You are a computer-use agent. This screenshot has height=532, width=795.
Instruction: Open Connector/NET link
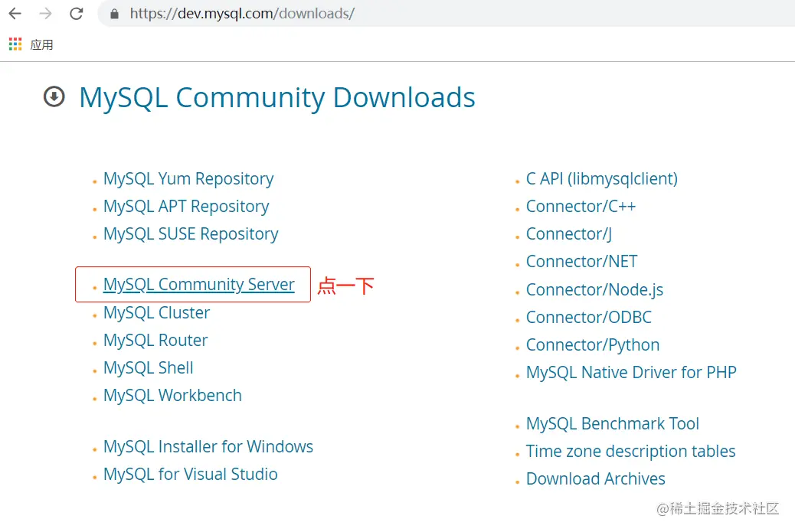pyautogui.click(x=582, y=262)
